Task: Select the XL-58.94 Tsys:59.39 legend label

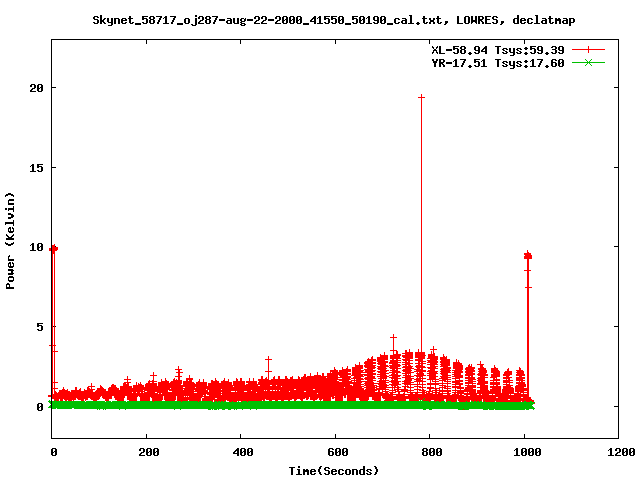Action: click(x=498, y=50)
